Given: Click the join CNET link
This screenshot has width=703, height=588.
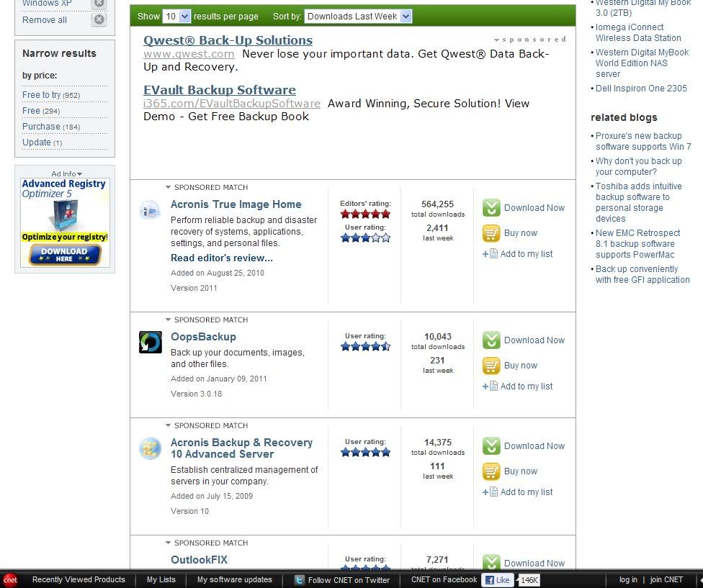Looking at the screenshot, I should coord(666,579).
